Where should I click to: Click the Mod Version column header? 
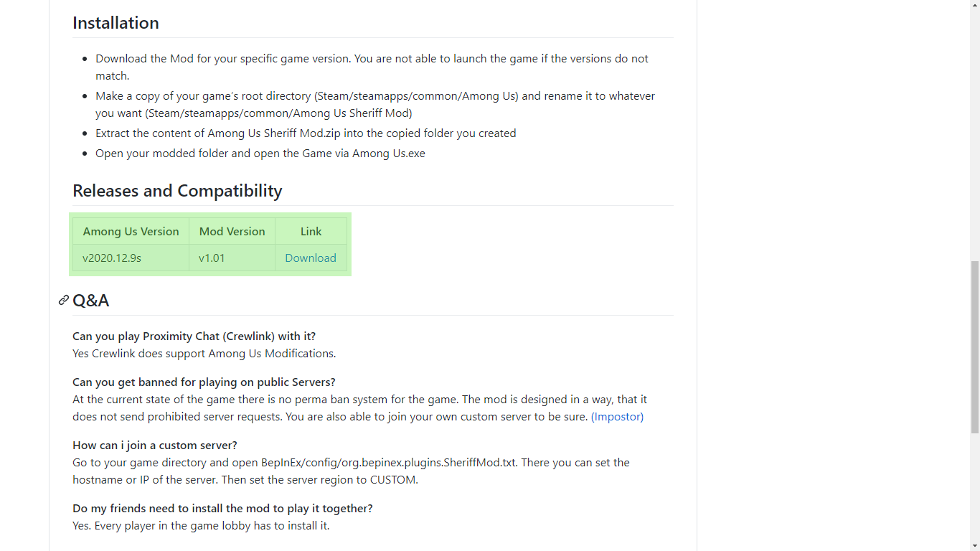pos(232,232)
